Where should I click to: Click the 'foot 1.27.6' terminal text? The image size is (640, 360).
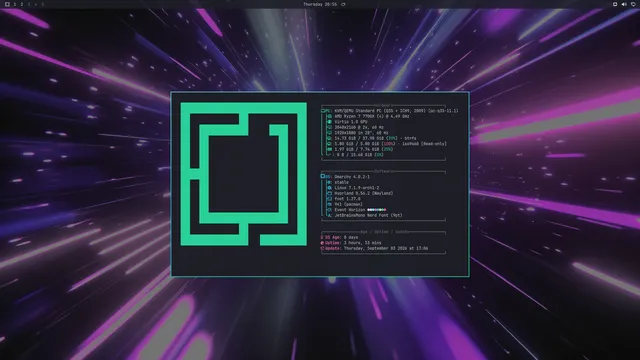coord(347,199)
